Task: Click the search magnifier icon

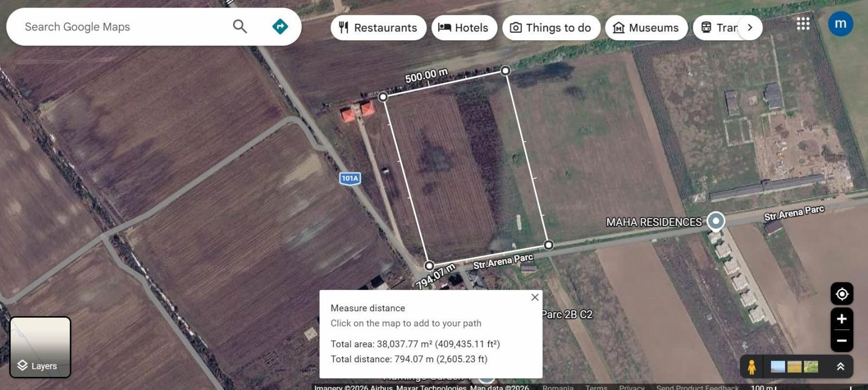Action: (x=240, y=26)
